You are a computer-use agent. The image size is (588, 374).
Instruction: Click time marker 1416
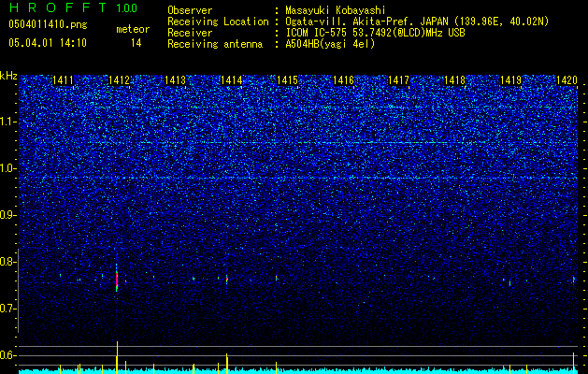click(x=343, y=80)
